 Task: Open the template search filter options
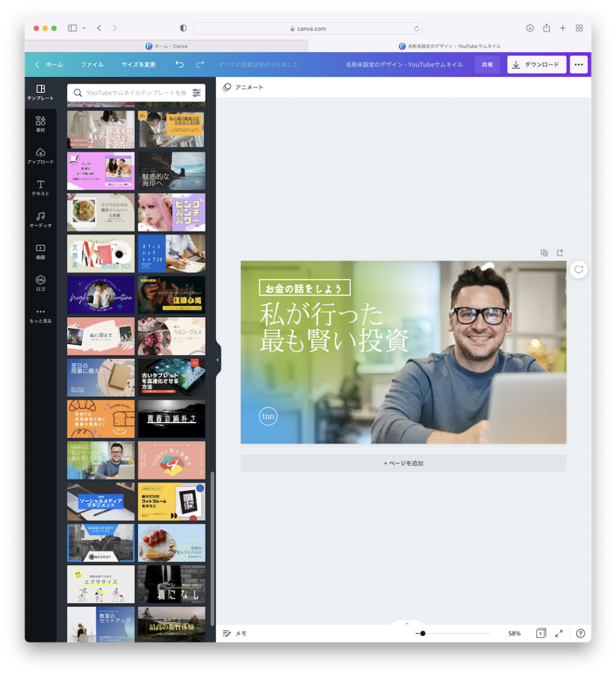click(197, 93)
